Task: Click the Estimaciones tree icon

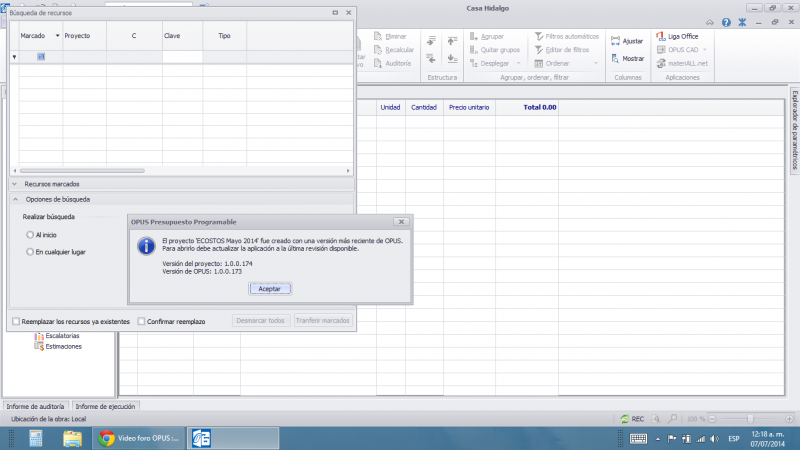Action: [x=39, y=346]
